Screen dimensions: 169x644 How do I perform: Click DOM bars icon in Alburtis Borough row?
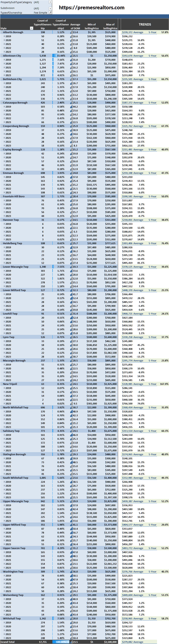pos(71,32)
